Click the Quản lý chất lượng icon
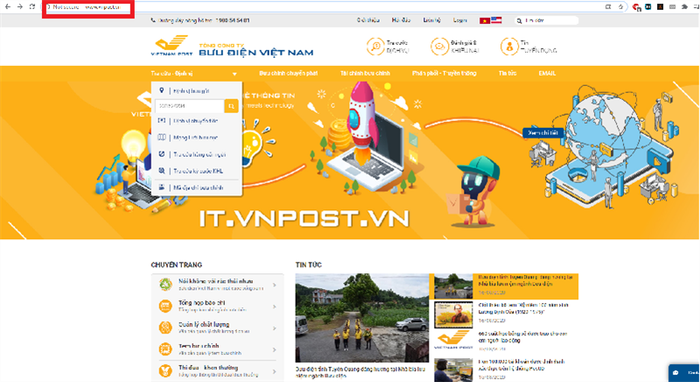This screenshot has height=382, width=700. pyautogui.click(x=166, y=328)
